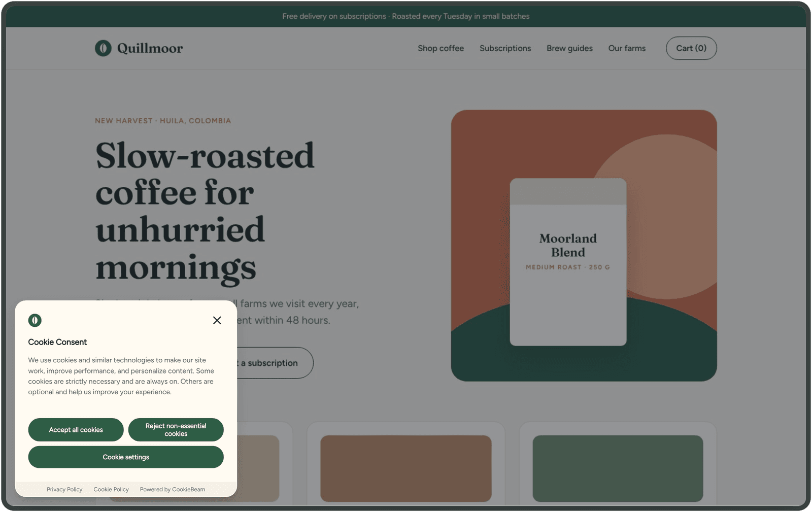
Task: Open Brew guides
Action: [x=570, y=48]
